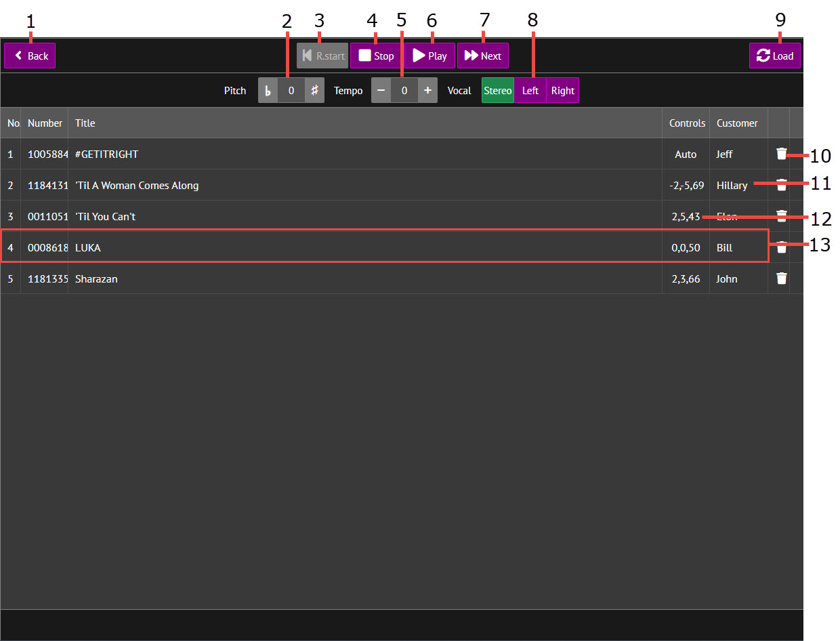Click the pitch value field

coord(291,91)
